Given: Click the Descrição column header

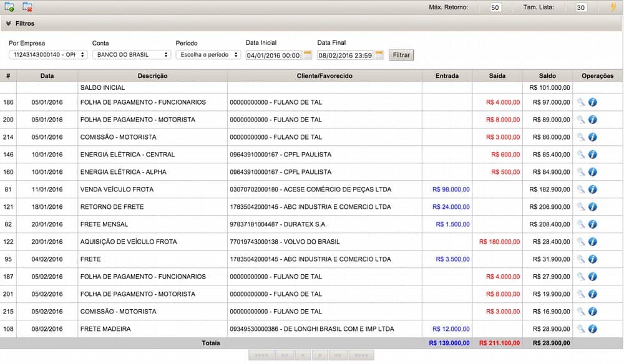Looking at the screenshot, I should [x=152, y=75].
